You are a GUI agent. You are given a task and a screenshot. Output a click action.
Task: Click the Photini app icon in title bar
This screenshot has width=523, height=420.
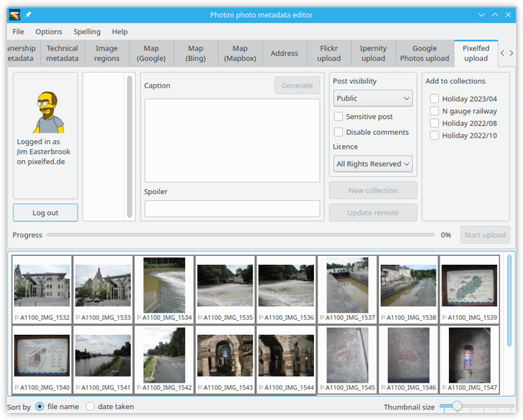[x=15, y=15]
